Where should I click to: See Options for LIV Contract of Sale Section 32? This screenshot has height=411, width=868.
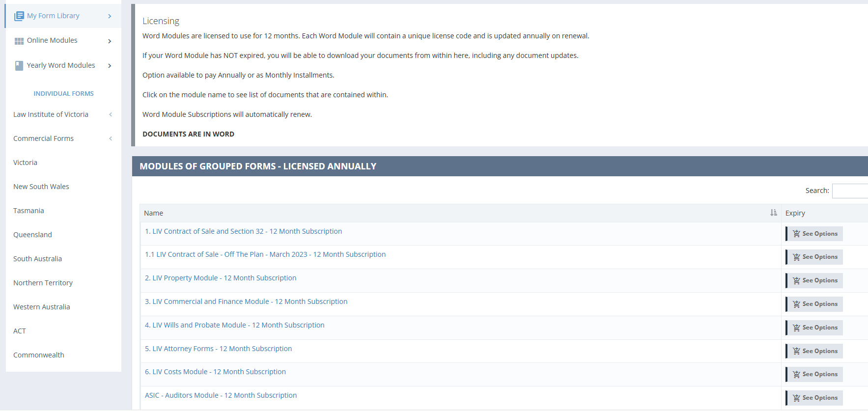[814, 234]
